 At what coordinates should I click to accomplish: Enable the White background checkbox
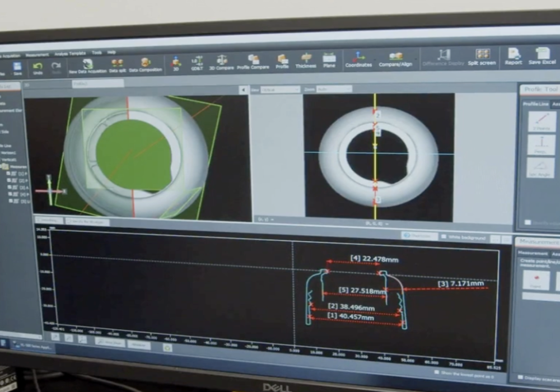pyautogui.click(x=445, y=236)
